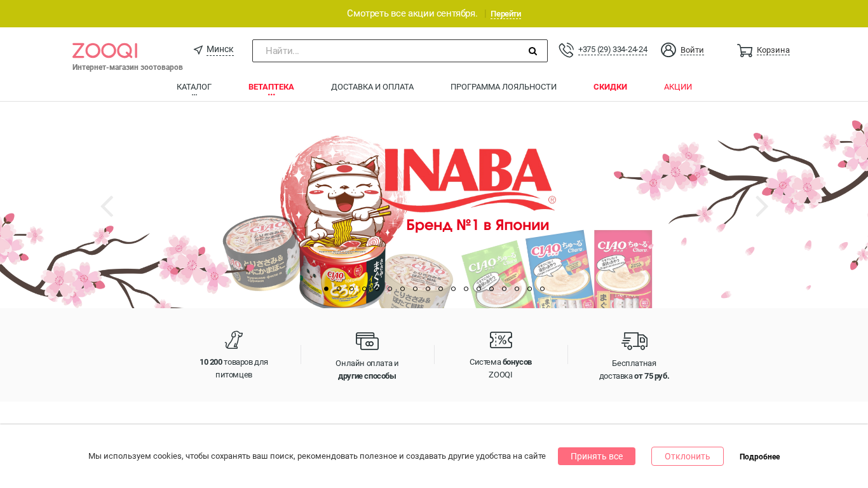Click the bonus percent coupon icon

pos(501,340)
